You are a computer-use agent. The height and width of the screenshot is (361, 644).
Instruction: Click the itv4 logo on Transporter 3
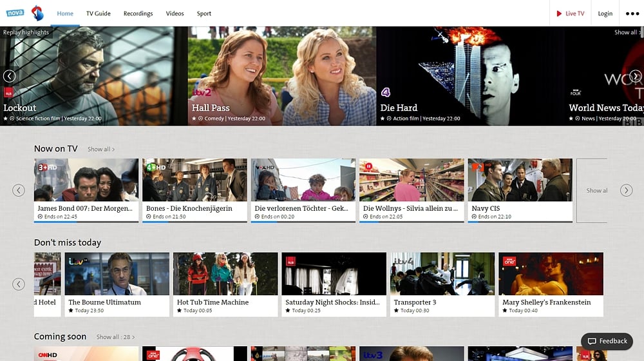pyautogui.click(x=403, y=261)
